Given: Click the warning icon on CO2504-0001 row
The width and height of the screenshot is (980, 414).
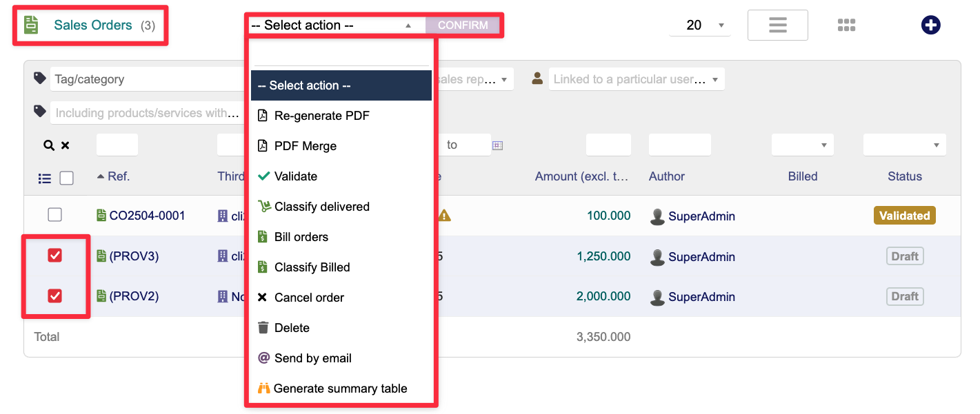Looking at the screenshot, I should (x=445, y=216).
